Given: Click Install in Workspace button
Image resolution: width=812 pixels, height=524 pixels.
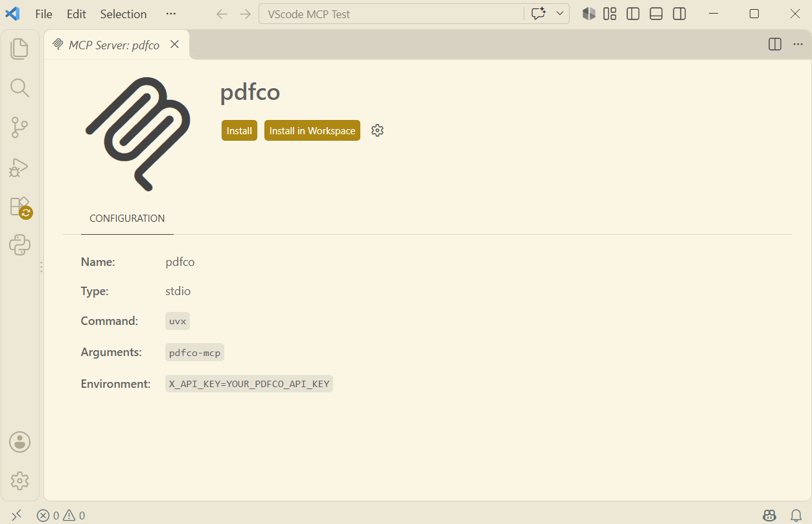Looking at the screenshot, I should pyautogui.click(x=312, y=130).
